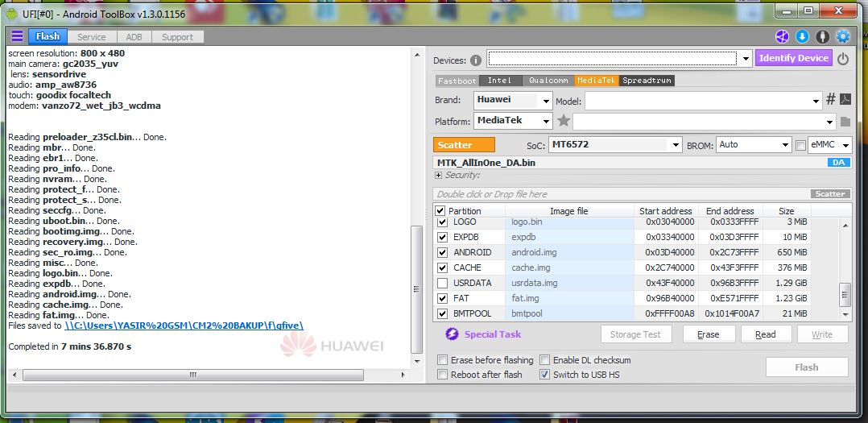Screen dimensions: 868x423
Task: Click the Android ToolBox title icon
Action: pyautogui.click(x=11, y=13)
